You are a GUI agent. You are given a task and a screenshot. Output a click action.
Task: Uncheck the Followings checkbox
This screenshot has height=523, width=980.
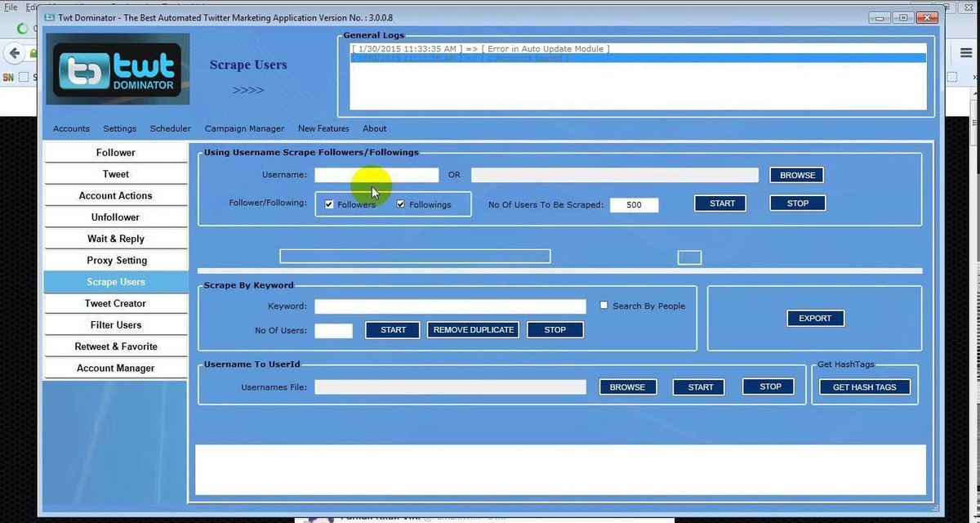(401, 204)
